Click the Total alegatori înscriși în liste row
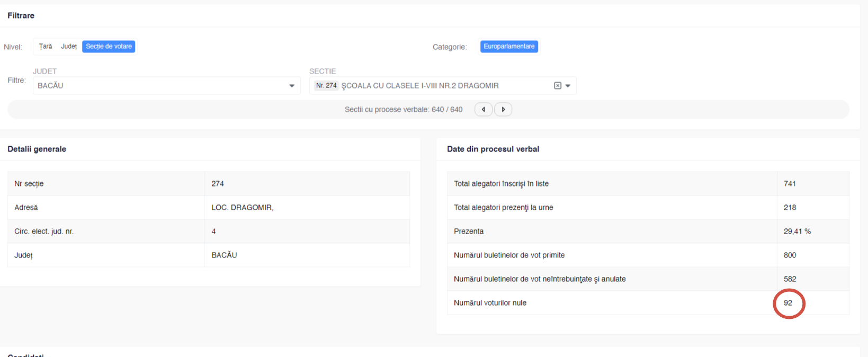 [501, 184]
